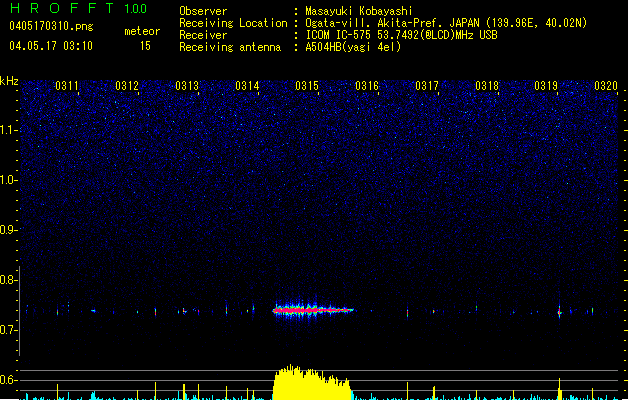Click the 0313 time marker
Viewport: 629px width, 400px height.
(187, 86)
